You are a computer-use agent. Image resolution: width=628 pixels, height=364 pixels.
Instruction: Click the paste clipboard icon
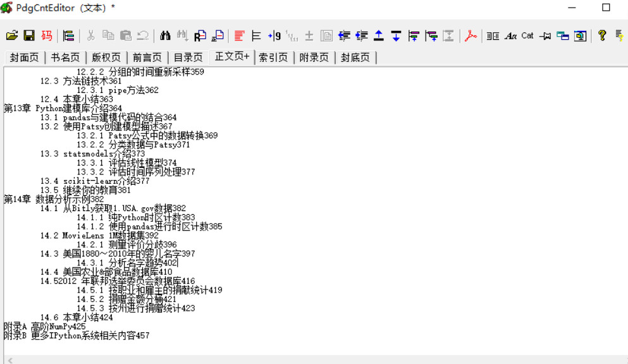[126, 35]
